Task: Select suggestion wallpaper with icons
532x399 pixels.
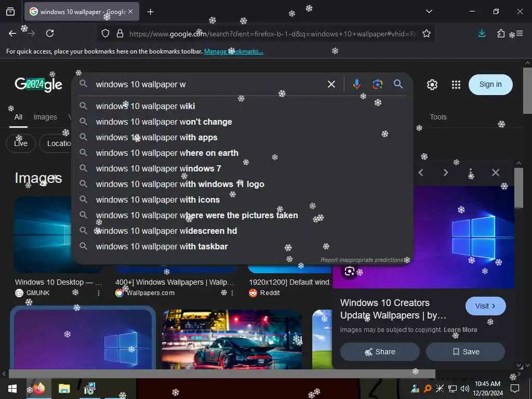Action: (x=242, y=200)
